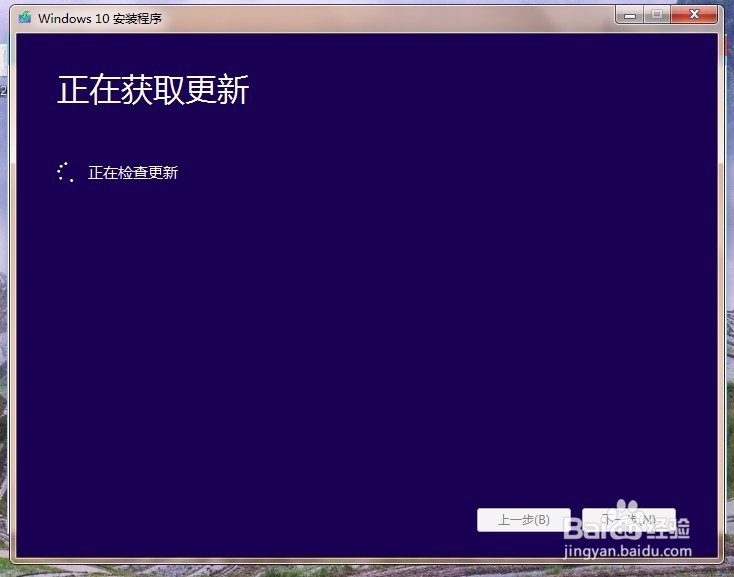Click the Windows 10 setup title bar icon

click(25, 18)
